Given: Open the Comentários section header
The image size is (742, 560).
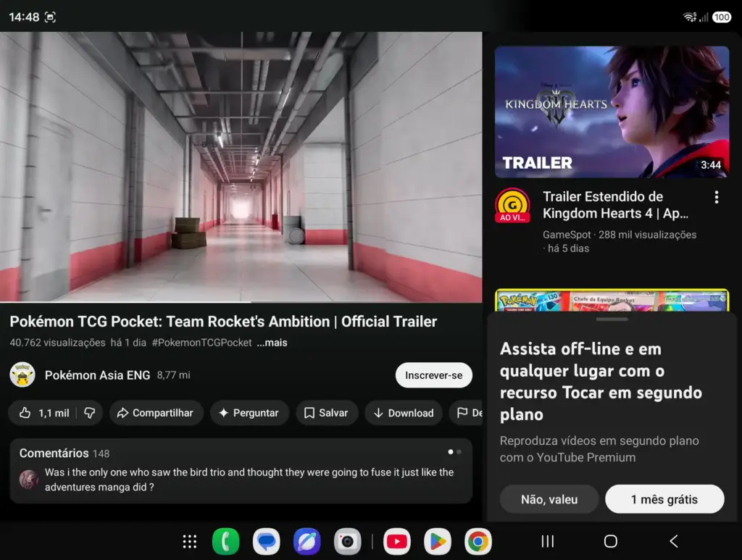Looking at the screenshot, I should tap(64, 453).
